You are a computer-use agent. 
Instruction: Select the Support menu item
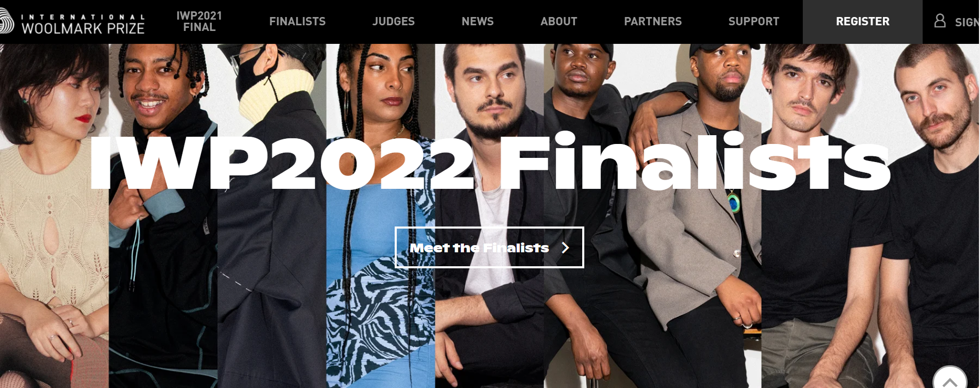754,22
